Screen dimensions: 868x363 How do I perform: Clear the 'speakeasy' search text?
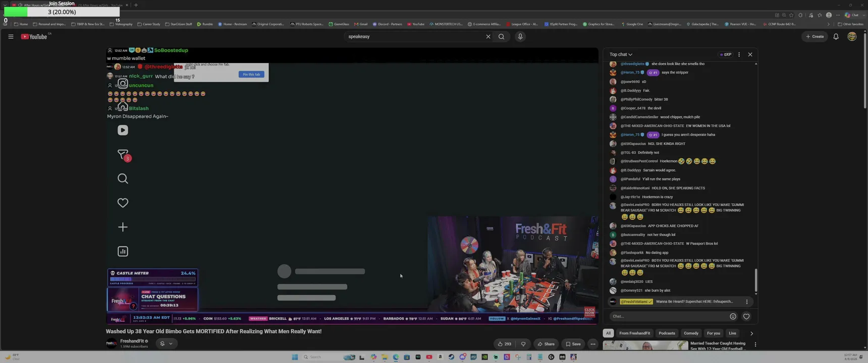488,36
